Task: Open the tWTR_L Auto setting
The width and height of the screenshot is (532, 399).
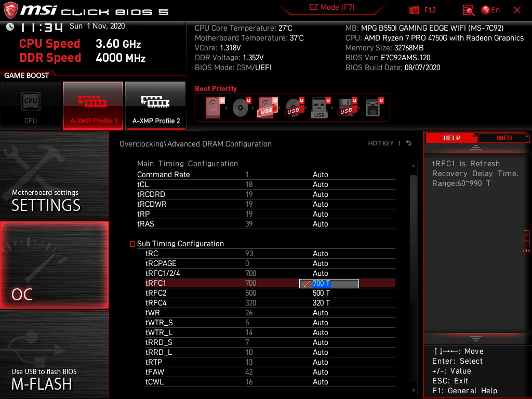Action: pyautogui.click(x=320, y=332)
